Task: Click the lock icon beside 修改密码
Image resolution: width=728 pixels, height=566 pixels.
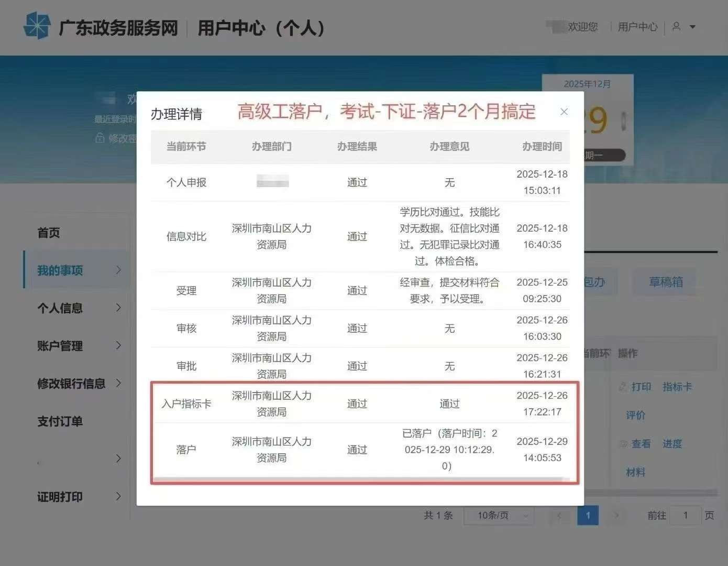Action: click(100, 138)
